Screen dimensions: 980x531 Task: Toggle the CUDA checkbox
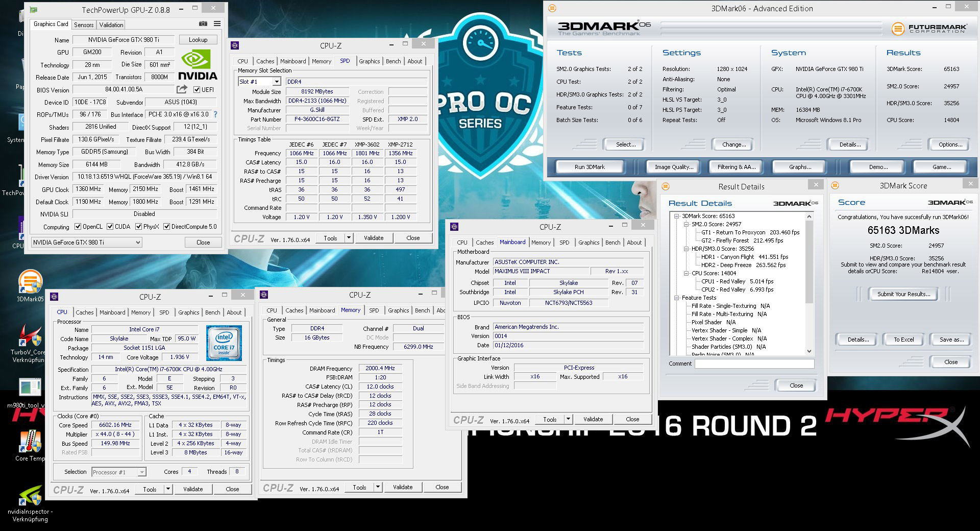110,227
